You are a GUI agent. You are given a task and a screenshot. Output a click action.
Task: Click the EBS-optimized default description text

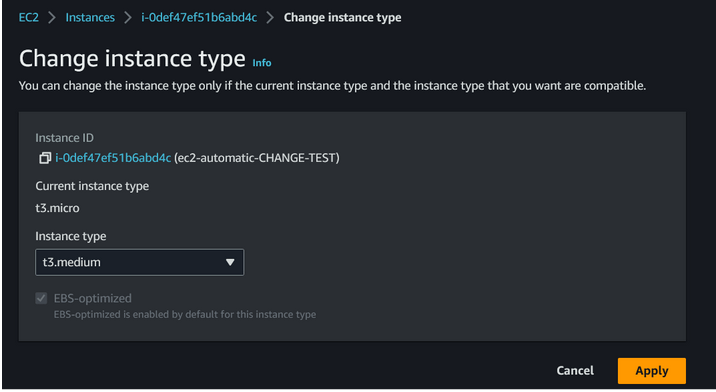coord(185,314)
